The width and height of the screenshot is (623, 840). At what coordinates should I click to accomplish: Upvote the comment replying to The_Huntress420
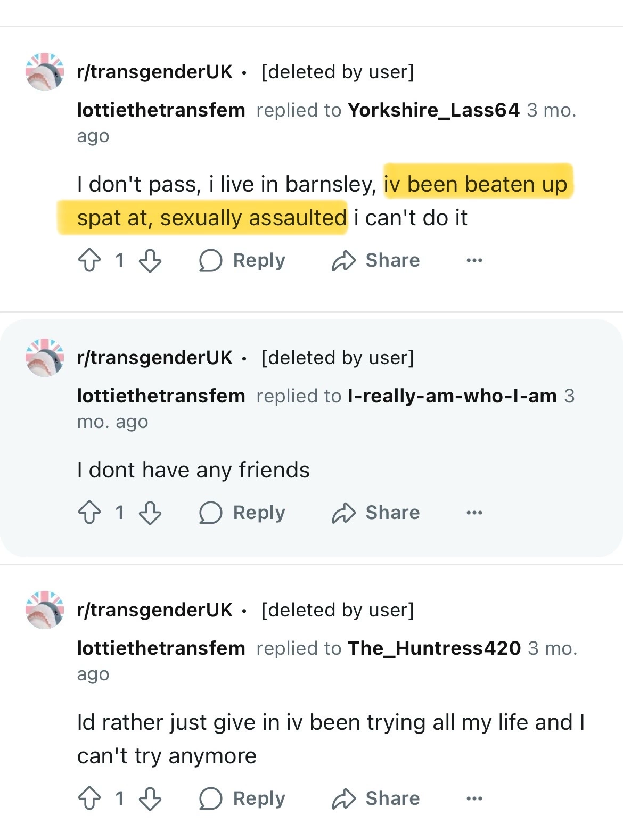click(89, 799)
